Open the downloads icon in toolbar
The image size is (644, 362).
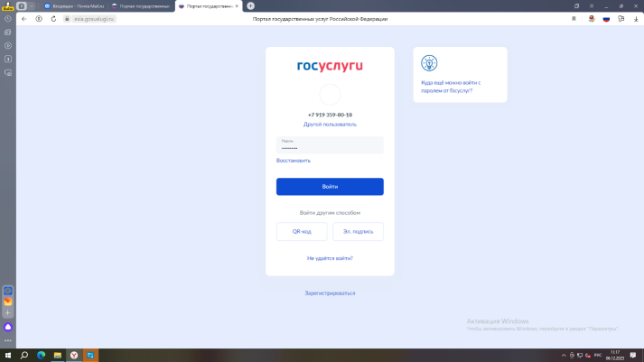[x=636, y=18]
